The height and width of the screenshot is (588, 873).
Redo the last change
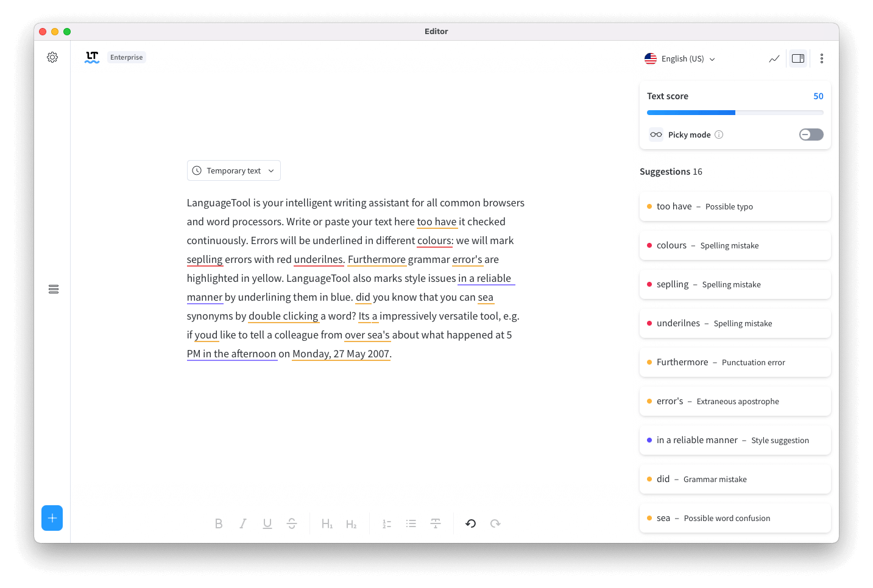coord(495,523)
